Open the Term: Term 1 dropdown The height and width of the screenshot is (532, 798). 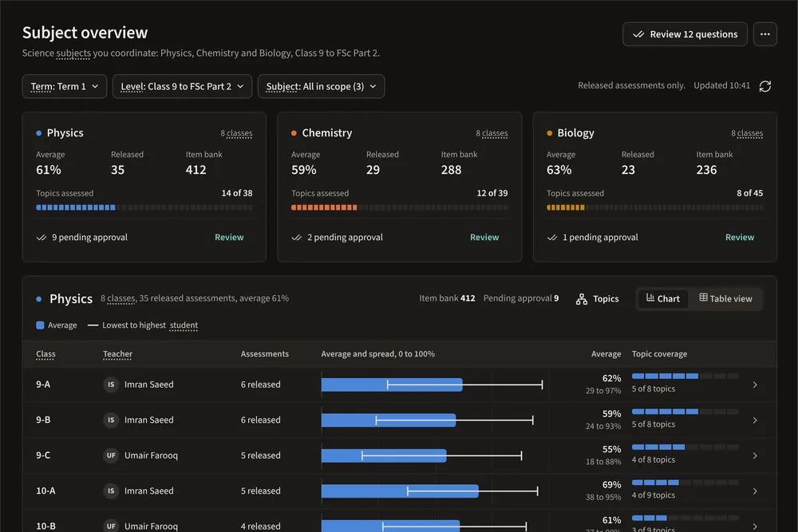click(x=64, y=86)
